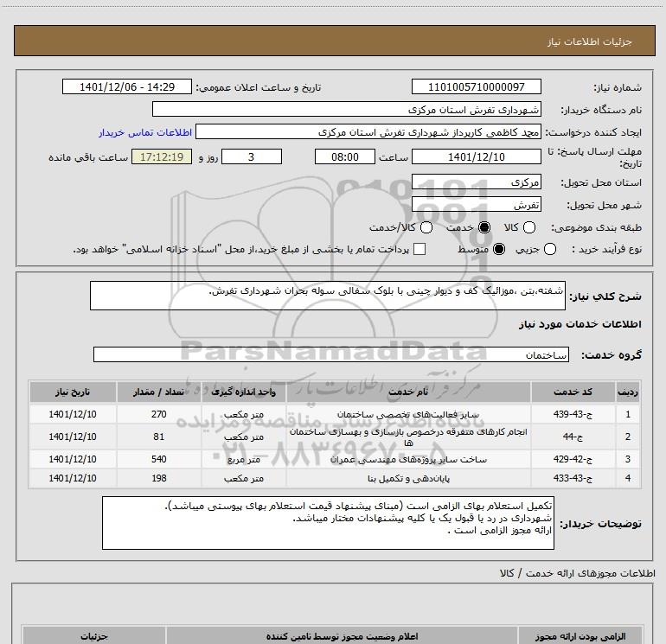The image size is (666, 644).
Task: Select service code ج-43-433 cell
Action: click(x=573, y=478)
